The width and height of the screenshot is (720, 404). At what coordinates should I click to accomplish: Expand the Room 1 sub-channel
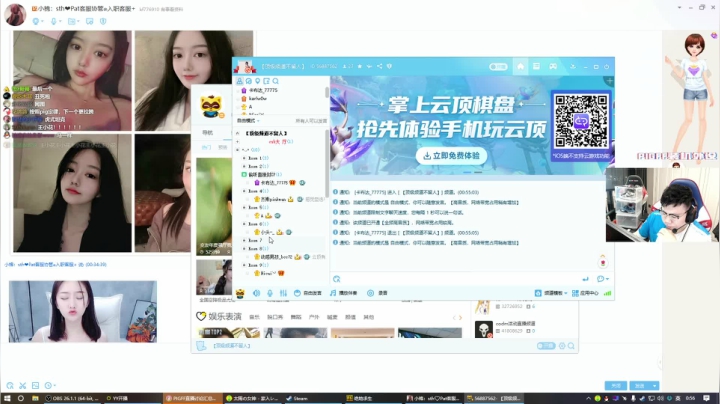[244, 158]
